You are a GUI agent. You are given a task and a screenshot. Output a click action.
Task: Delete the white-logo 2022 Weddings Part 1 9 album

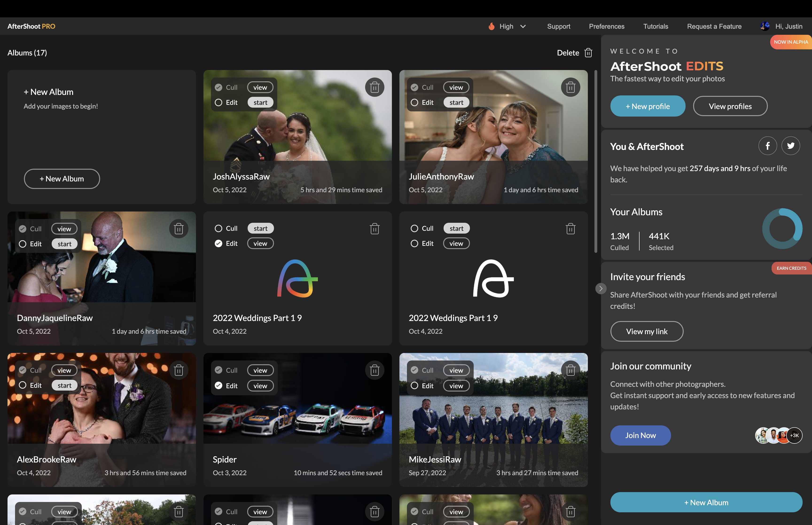coord(570,229)
